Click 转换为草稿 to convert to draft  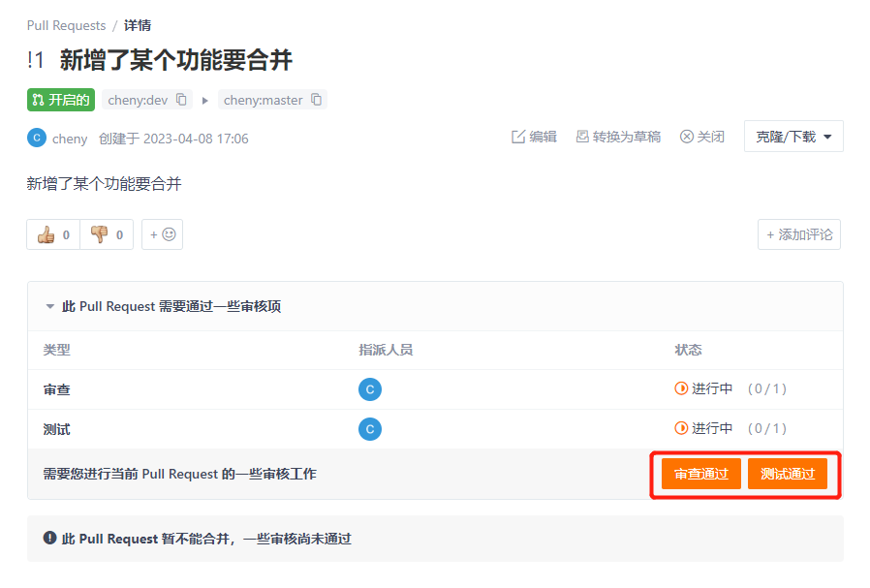pyautogui.click(x=618, y=137)
